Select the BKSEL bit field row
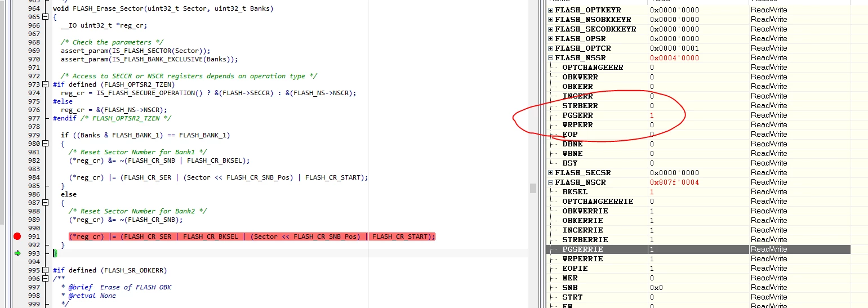Screen dimensions: 868x308 [698, 192]
